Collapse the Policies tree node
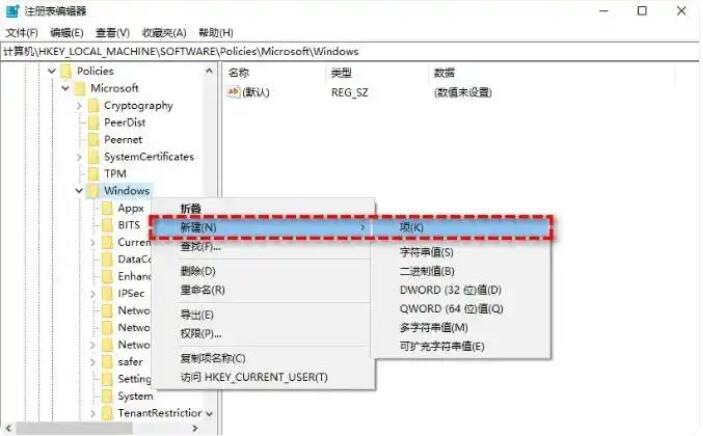 click(x=52, y=71)
